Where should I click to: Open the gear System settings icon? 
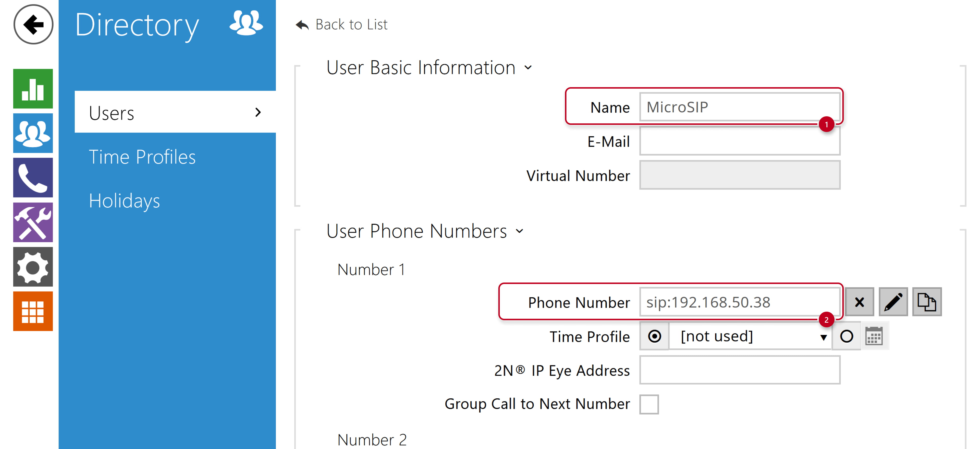pyautogui.click(x=33, y=267)
